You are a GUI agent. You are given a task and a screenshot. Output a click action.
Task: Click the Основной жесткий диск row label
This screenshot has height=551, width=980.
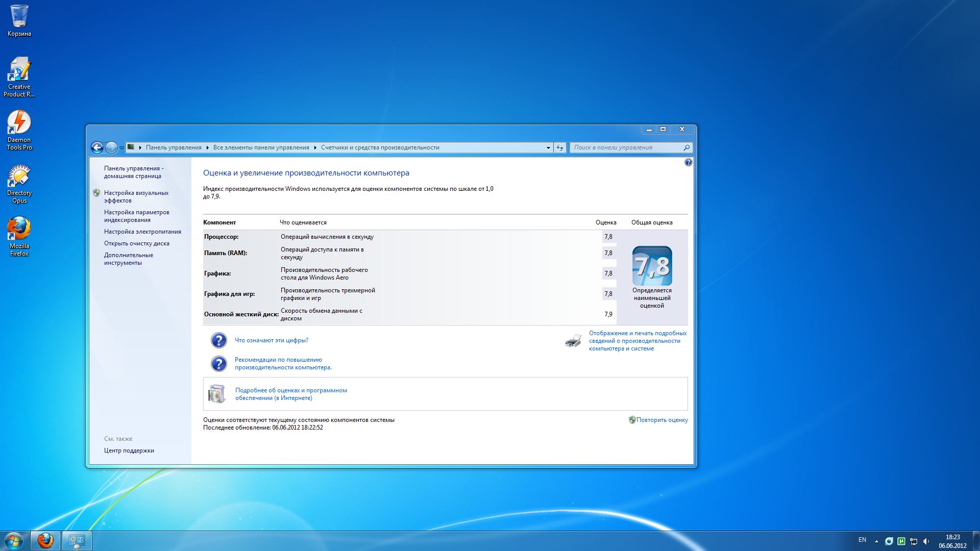coord(241,314)
